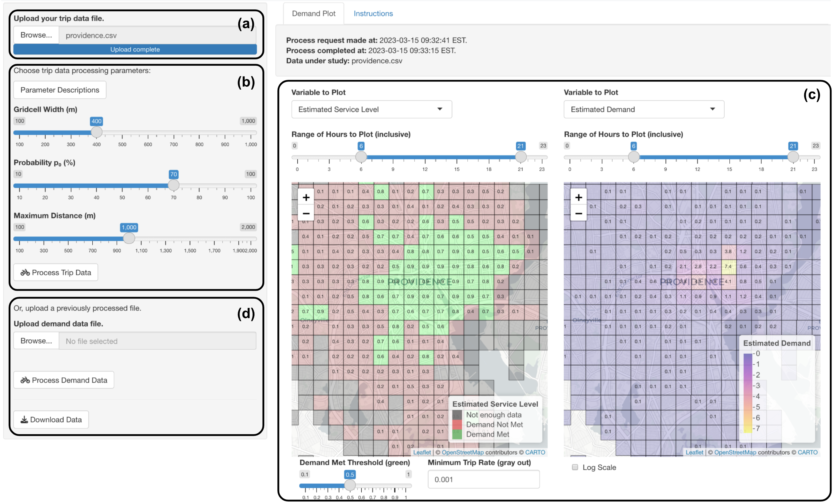Enable the Log Scale checkbox
The height and width of the screenshot is (504, 834).
pyautogui.click(x=575, y=467)
